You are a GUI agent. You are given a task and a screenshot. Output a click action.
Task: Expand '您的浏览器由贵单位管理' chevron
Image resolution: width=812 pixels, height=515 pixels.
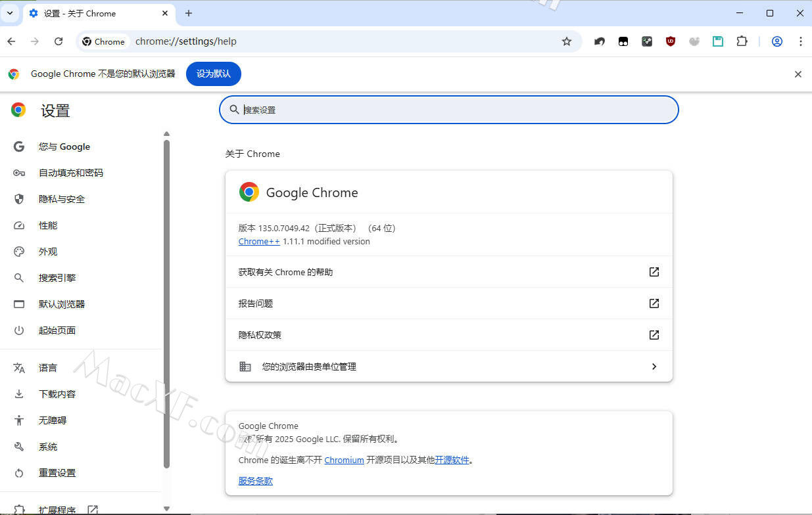click(x=654, y=367)
